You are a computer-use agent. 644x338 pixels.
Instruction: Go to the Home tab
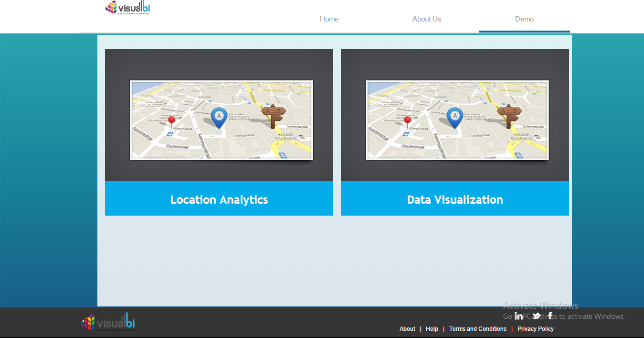click(x=329, y=19)
